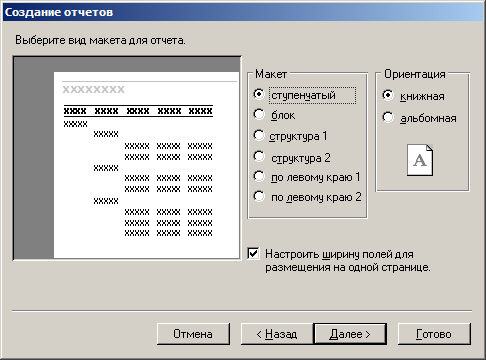Click the portrait page orientation icon

point(420,160)
